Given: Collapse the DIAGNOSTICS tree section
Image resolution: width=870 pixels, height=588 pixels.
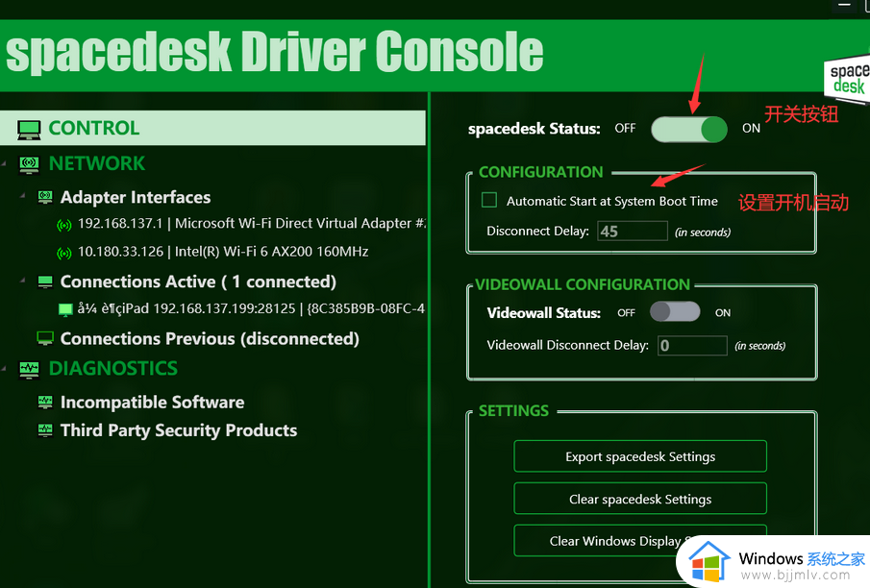Looking at the screenshot, I should point(5,368).
